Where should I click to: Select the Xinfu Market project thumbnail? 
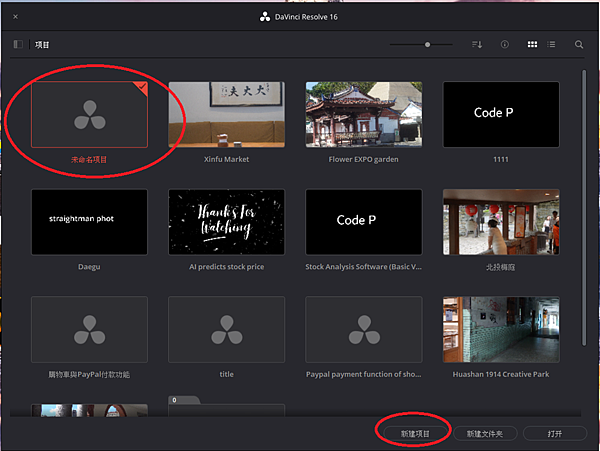click(227, 114)
